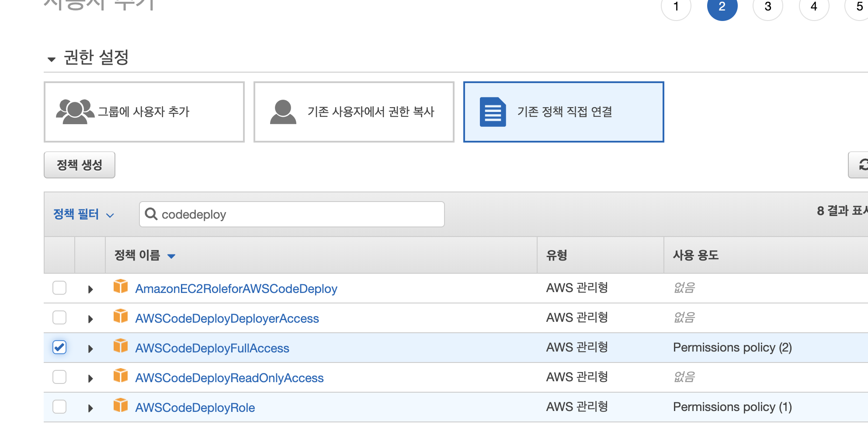Open the AmazonEC2RoleforAWSCodeDeploy policy link

pyautogui.click(x=236, y=289)
